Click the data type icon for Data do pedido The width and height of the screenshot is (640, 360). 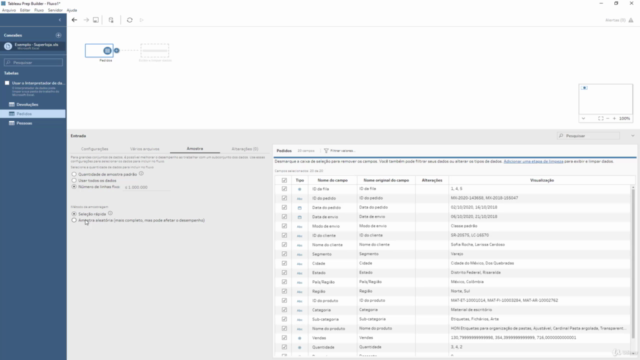coord(300,208)
